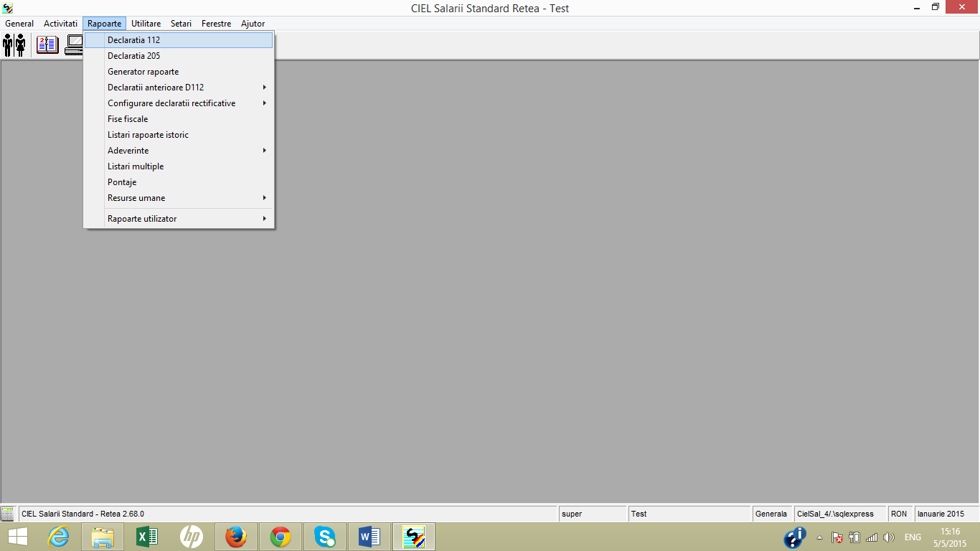
Task: Open the General menu
Action: point(19,24)
